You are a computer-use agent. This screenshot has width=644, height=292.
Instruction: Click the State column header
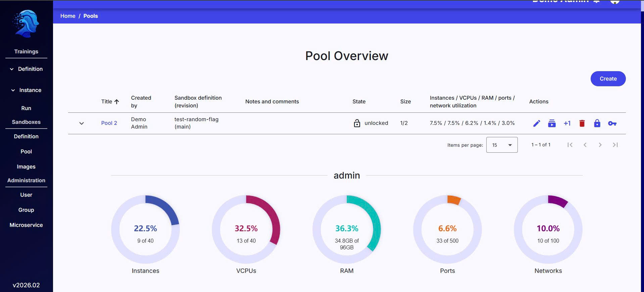point(359,102)
